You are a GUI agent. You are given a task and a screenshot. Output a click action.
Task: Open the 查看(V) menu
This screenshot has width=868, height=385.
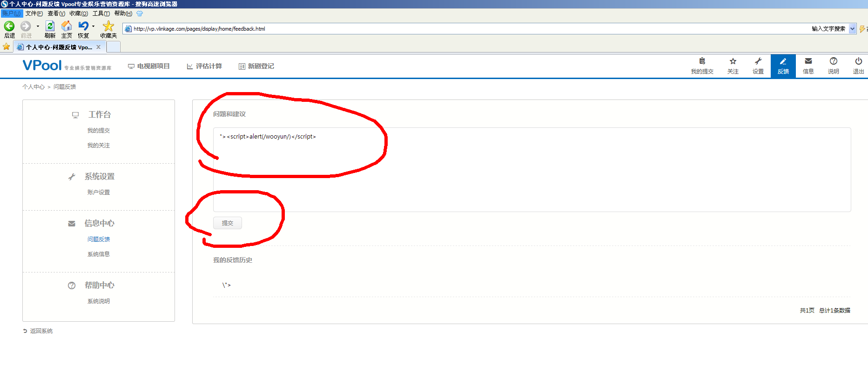[x=56, y=13]
